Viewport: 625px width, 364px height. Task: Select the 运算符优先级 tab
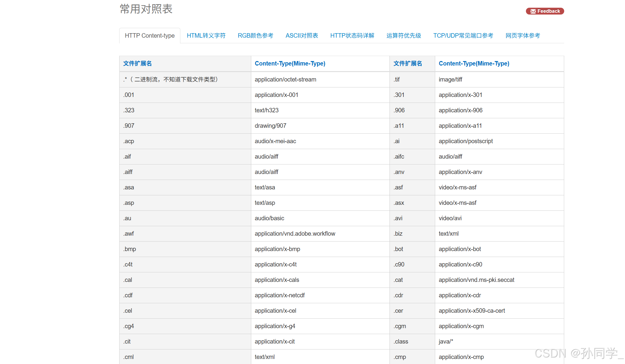tap(403, 36)
